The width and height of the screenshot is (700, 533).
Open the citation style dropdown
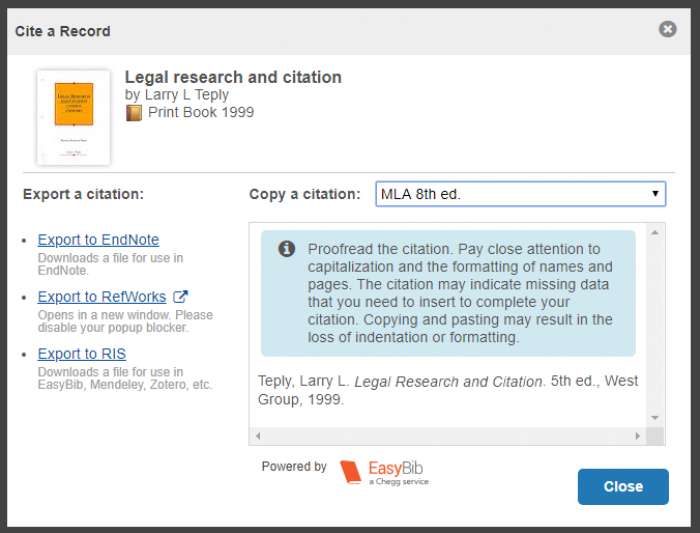coord(521,194)
